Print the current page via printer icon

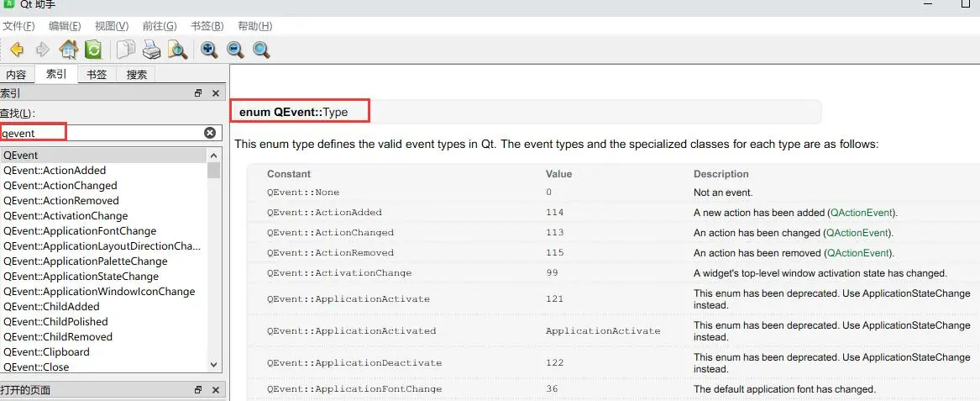[x=151, y=50]
